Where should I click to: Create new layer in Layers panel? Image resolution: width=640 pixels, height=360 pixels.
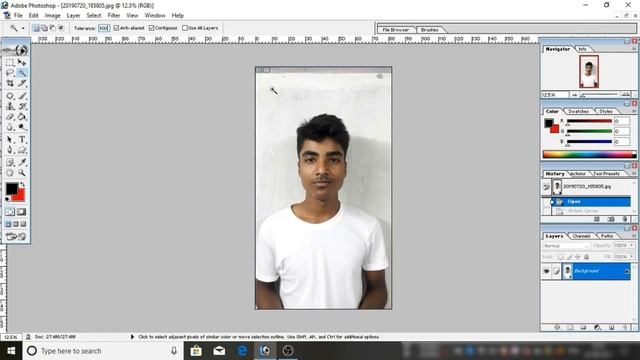point(611,327)
